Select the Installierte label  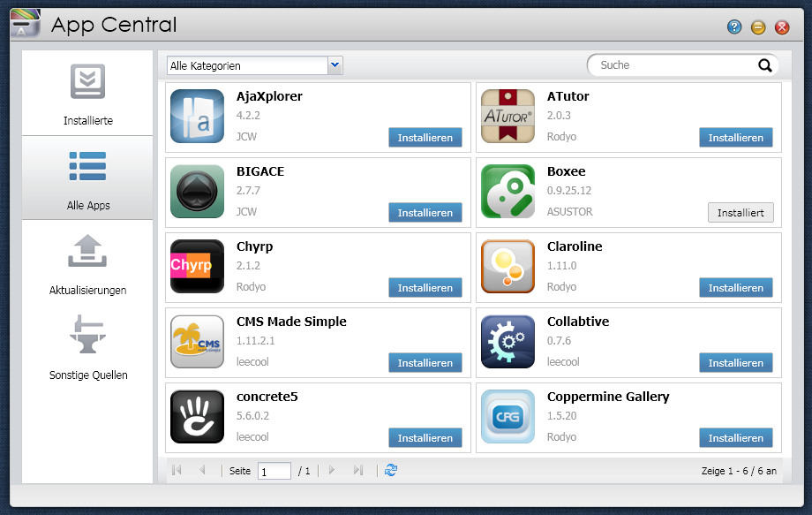(88, 121)
